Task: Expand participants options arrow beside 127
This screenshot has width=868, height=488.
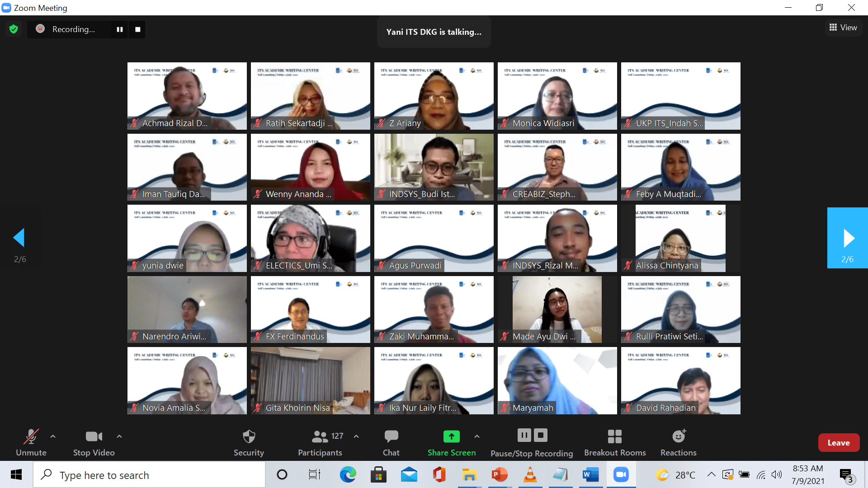Action: click(356, 436)
